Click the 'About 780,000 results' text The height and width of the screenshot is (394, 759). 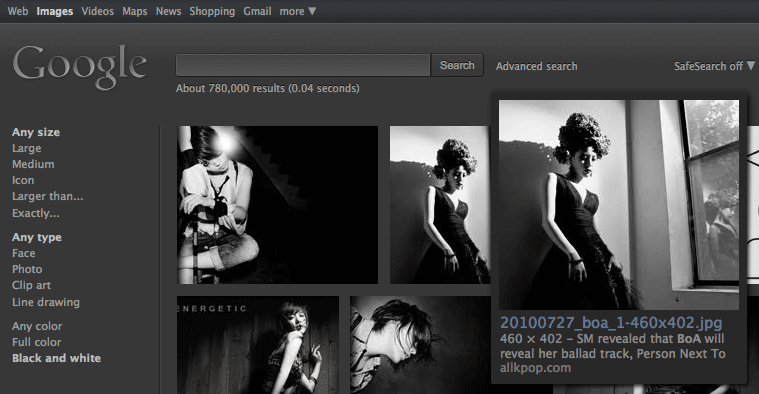pyautogui.click(x=268, y=88)
